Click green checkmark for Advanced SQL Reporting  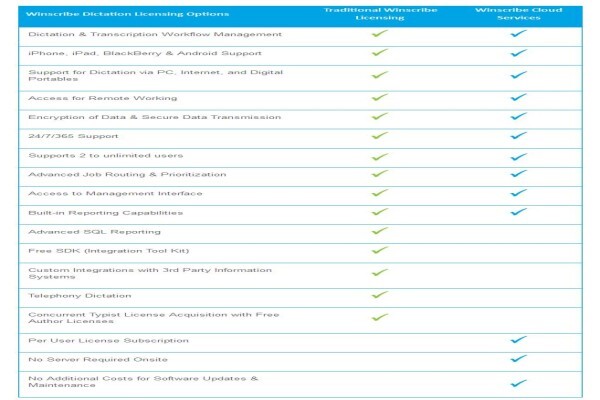click(x=380, y=231)
